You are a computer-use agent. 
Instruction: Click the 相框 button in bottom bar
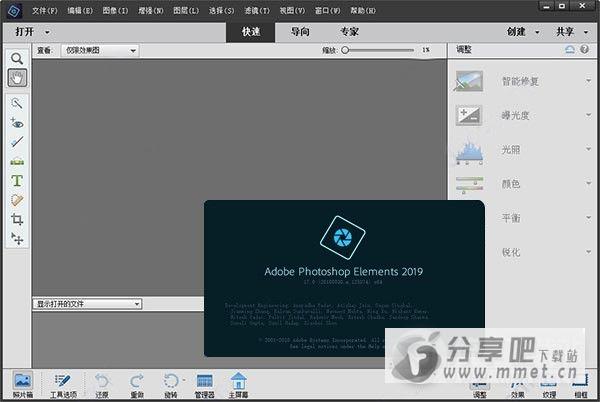coord(581,388)
